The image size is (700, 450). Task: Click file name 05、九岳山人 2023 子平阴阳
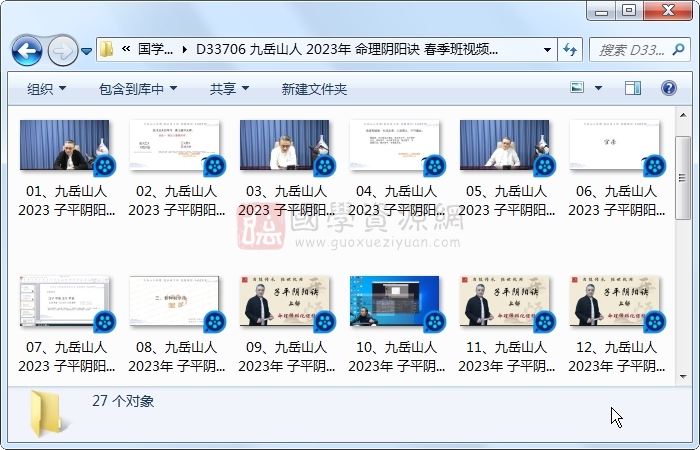tap(507, 200)
